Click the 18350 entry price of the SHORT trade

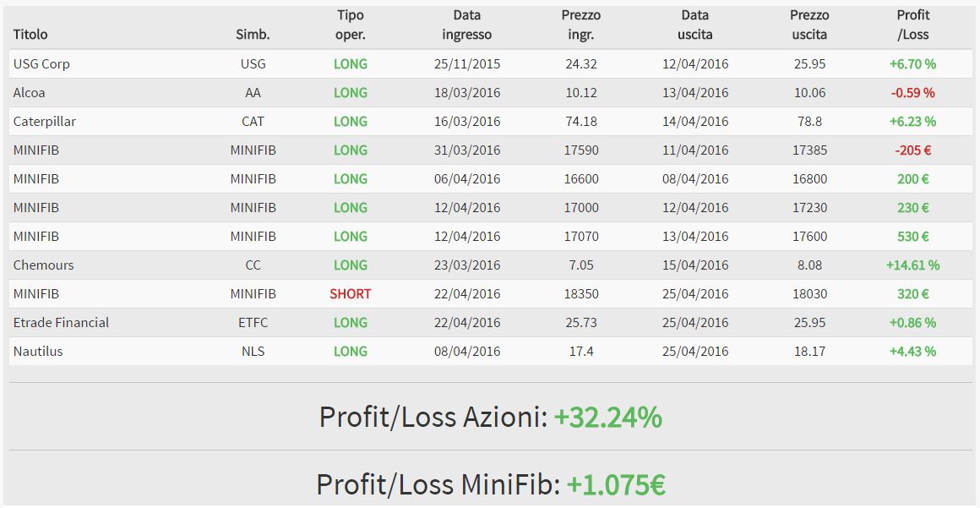(x=580, y=294)
